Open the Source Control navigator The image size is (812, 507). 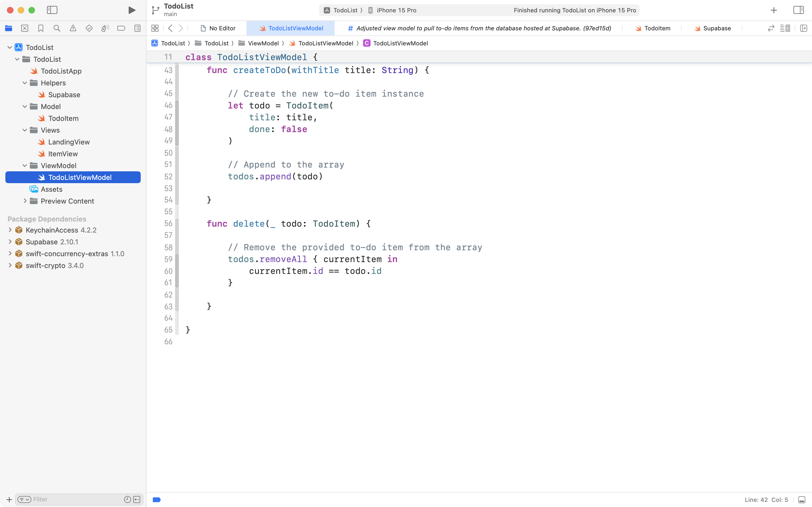24,28
